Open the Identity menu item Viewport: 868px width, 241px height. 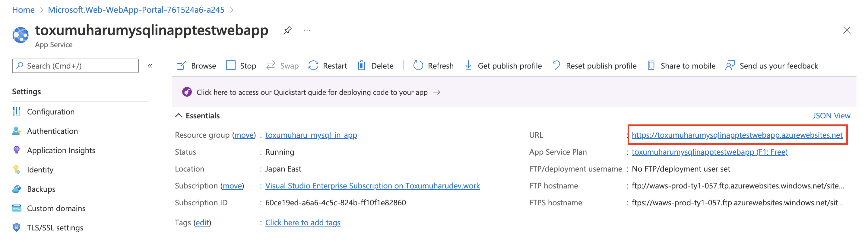pos(40,169)
